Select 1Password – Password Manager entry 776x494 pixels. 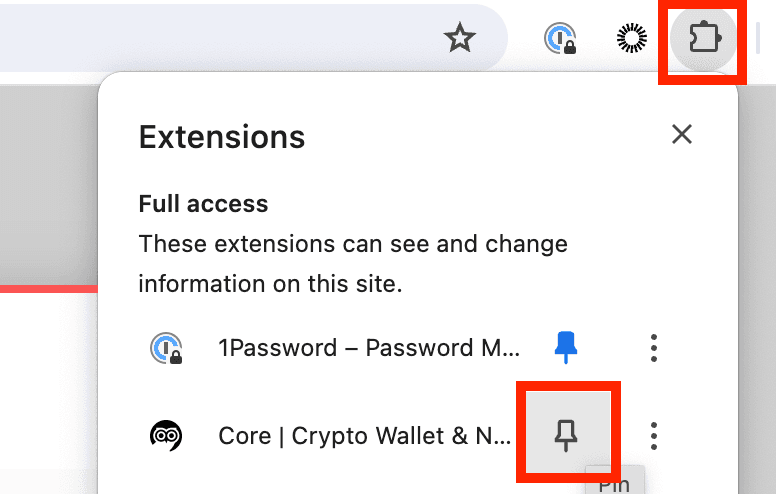click(369, 348)
